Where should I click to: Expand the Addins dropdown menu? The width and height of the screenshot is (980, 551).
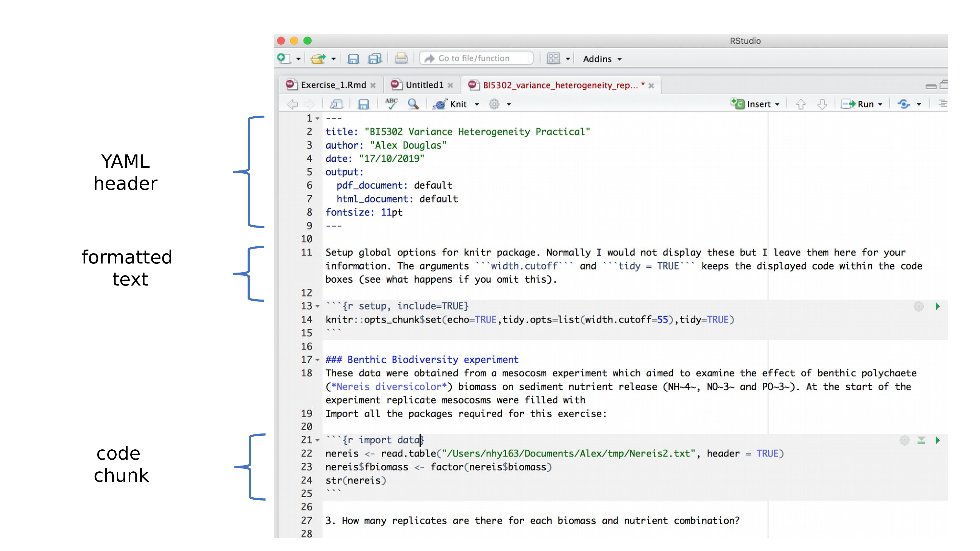(600, 59)
